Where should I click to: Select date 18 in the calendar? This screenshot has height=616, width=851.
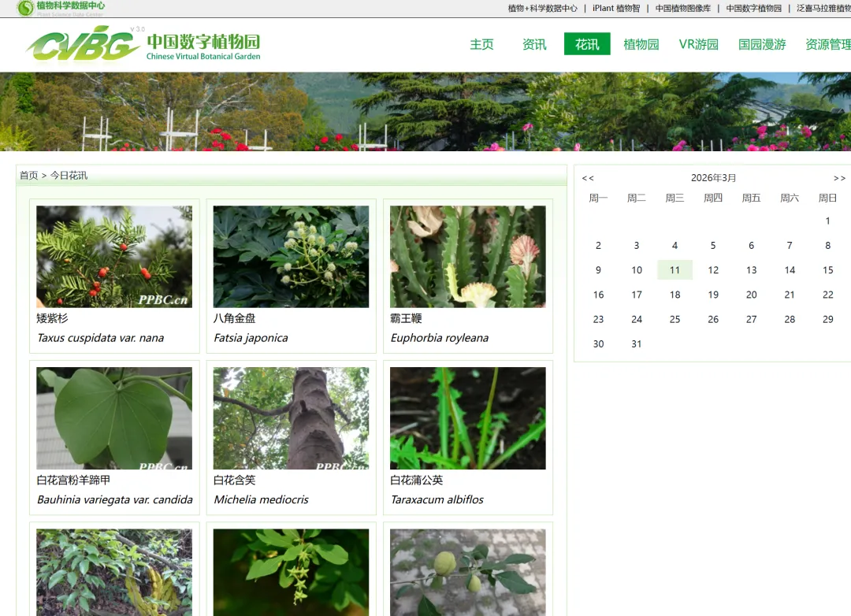coord(674,295)
